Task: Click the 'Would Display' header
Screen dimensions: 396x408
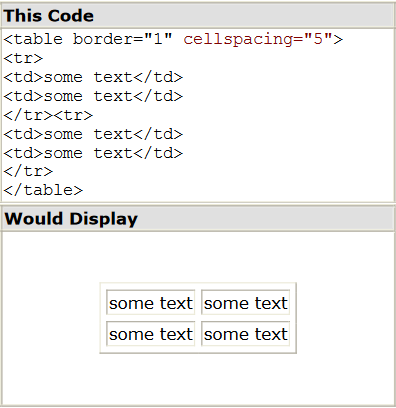Action: click(x=71, y=219)
